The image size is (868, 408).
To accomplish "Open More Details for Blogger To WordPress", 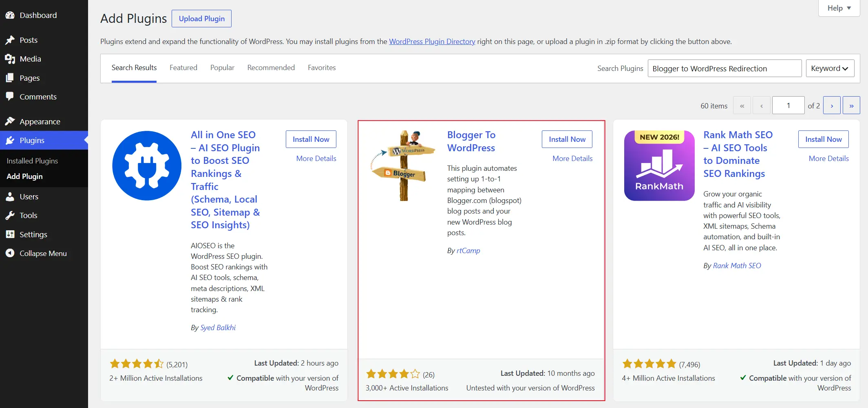I will click(572, 159).
